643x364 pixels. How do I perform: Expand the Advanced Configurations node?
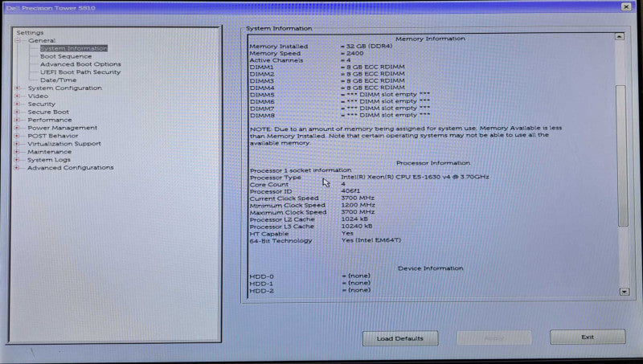[18, 168]
